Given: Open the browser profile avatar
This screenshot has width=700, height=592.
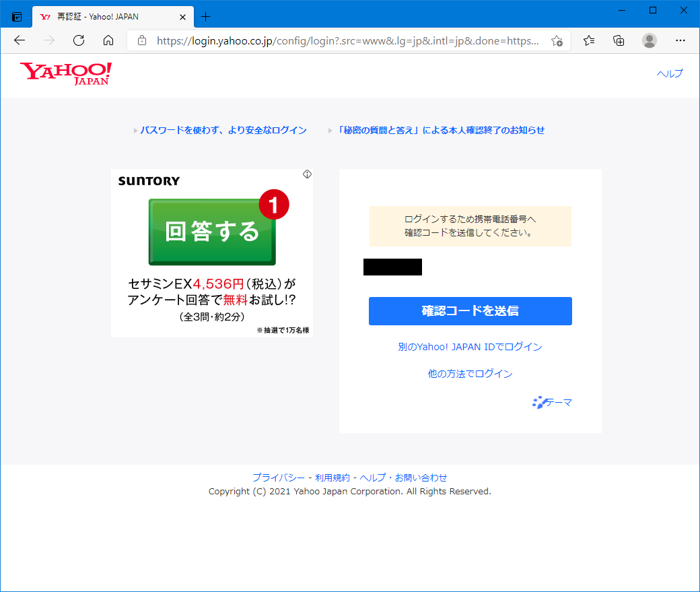Looking at the screenshot, I should [x=649, y=40].
